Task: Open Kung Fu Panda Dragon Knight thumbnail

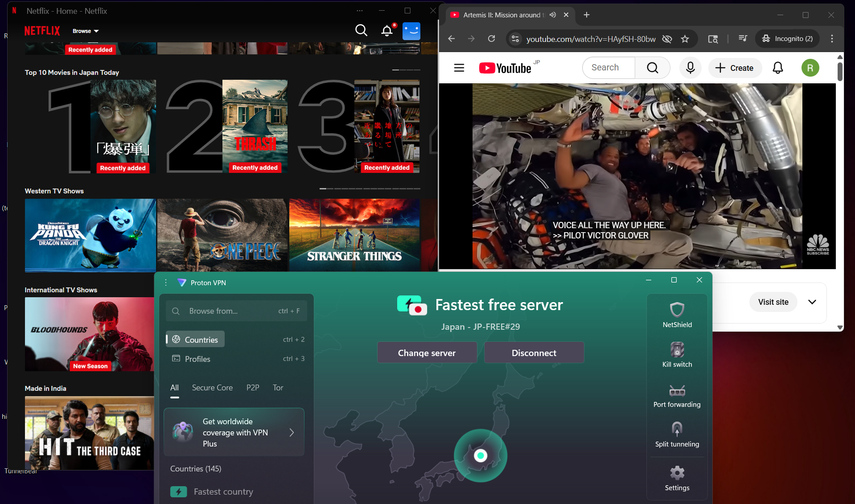Action: point(90,235)
